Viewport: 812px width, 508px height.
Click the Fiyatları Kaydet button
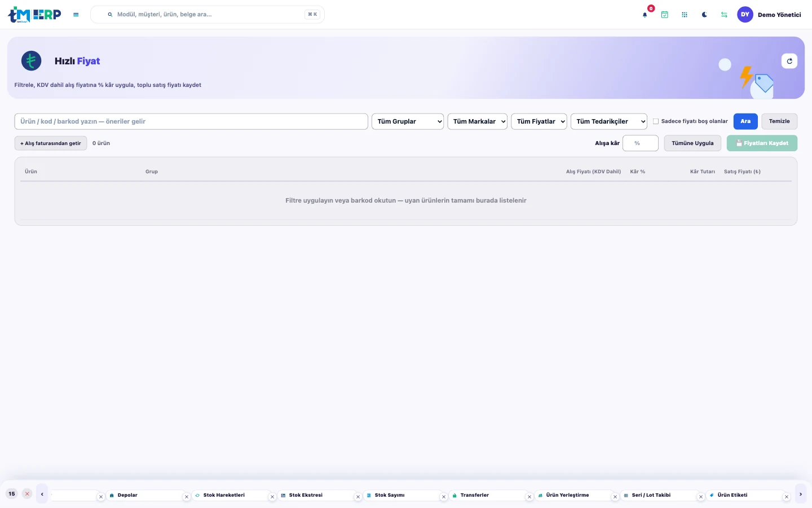click(x=762, y=143)
